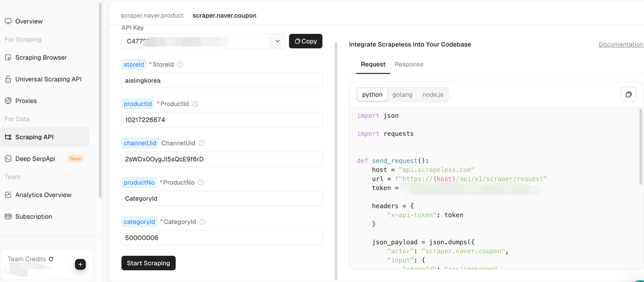The width and height of the screenshot is (644, 282).
Task: Go to Overview in the sidebar
Action: tap(29, 21)
